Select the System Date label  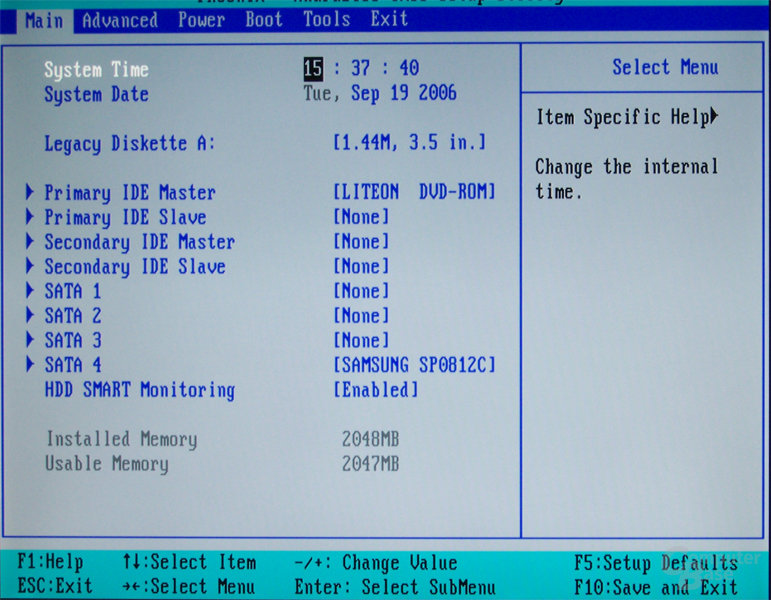[96, 95]
